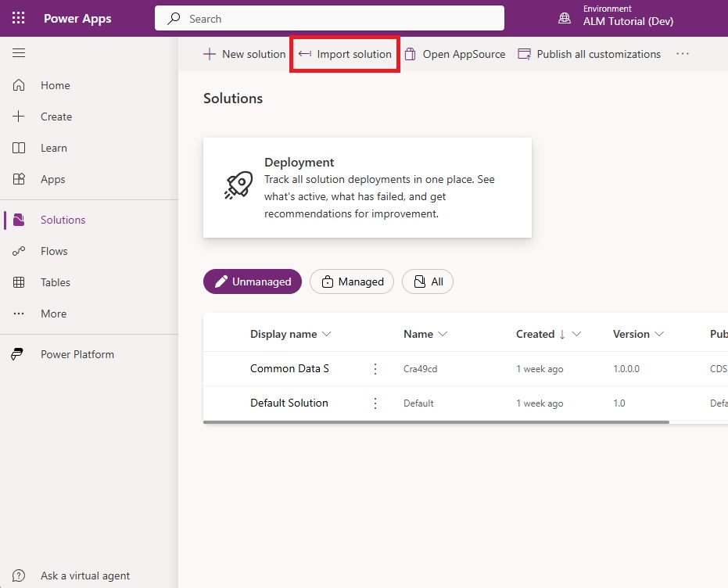
Task: Click the Learn book icon
Action: pos(19,148)
